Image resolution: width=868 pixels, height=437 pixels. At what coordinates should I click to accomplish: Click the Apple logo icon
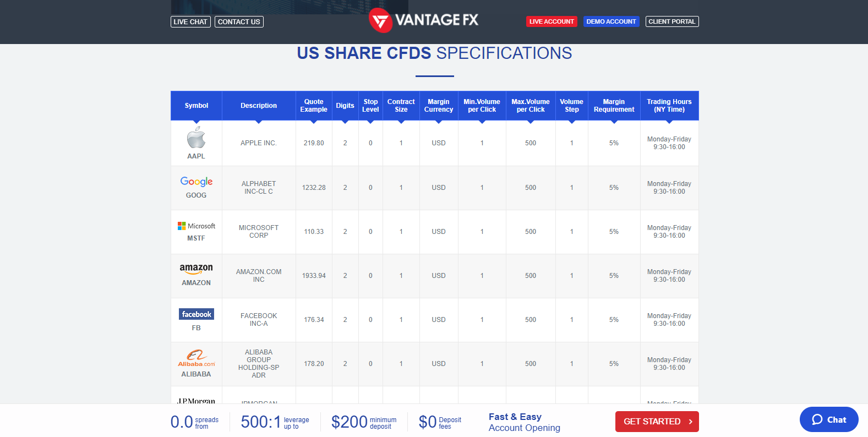click(196, 138)
